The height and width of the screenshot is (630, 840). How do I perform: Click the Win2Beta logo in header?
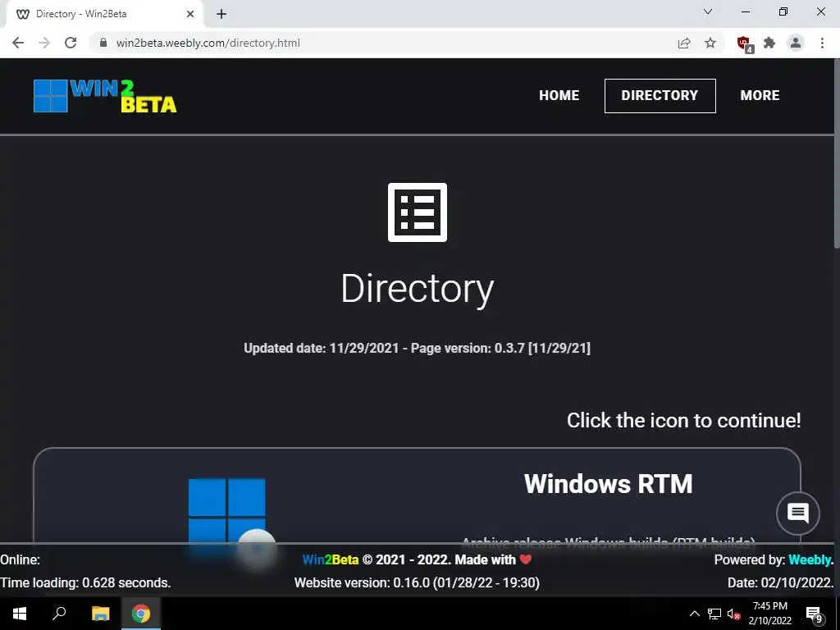click(x=105, y=96)
